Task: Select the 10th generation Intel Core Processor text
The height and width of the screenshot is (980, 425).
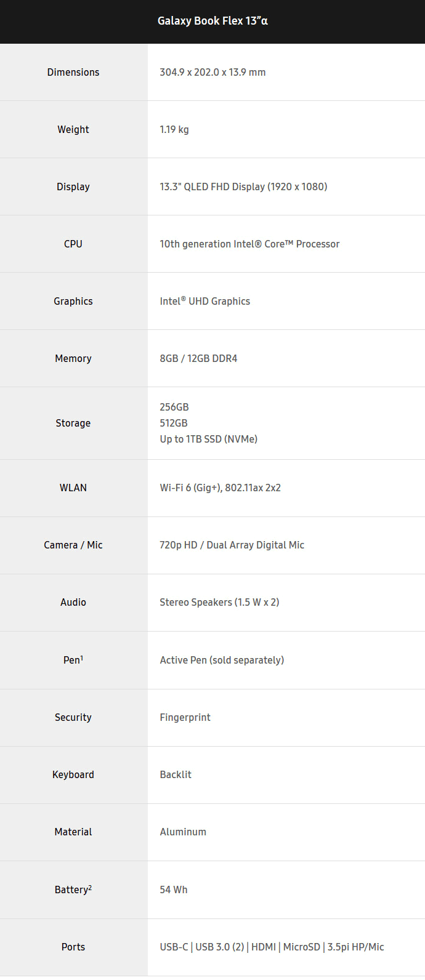Action: point(249,244)
